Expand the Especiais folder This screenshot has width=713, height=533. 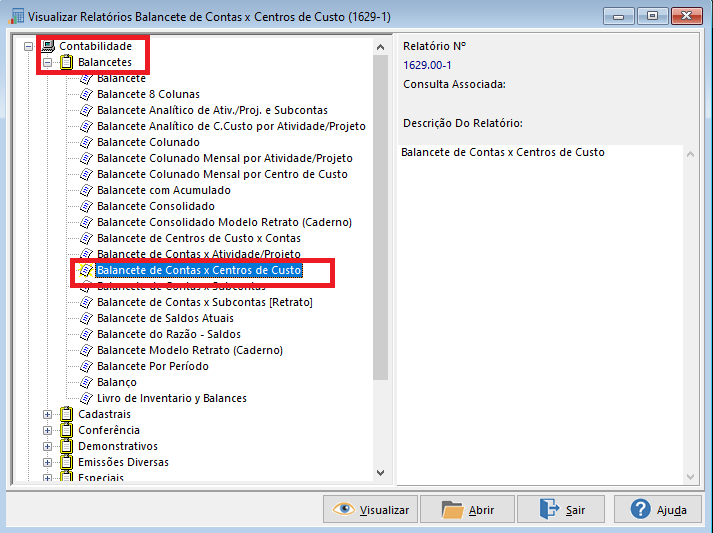click(x=47, y=478)
